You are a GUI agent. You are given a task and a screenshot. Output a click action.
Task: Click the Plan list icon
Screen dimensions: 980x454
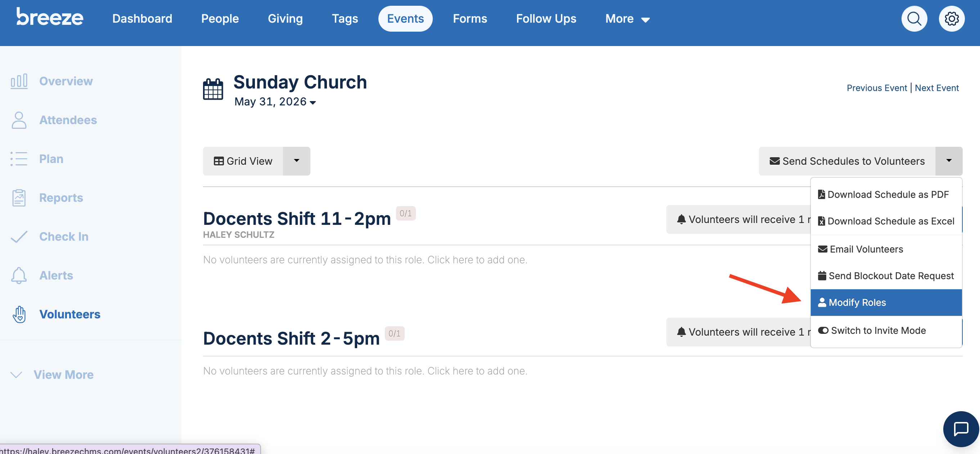click(x=19, y=159)
